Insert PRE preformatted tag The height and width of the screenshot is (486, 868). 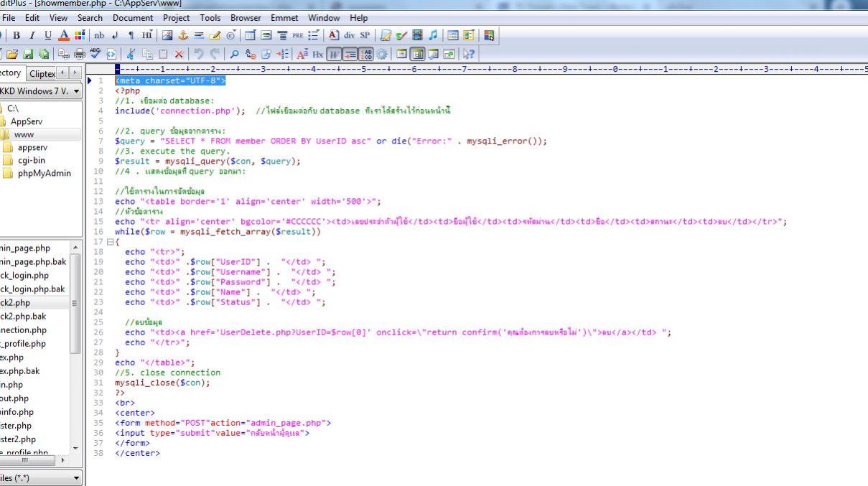298,35
